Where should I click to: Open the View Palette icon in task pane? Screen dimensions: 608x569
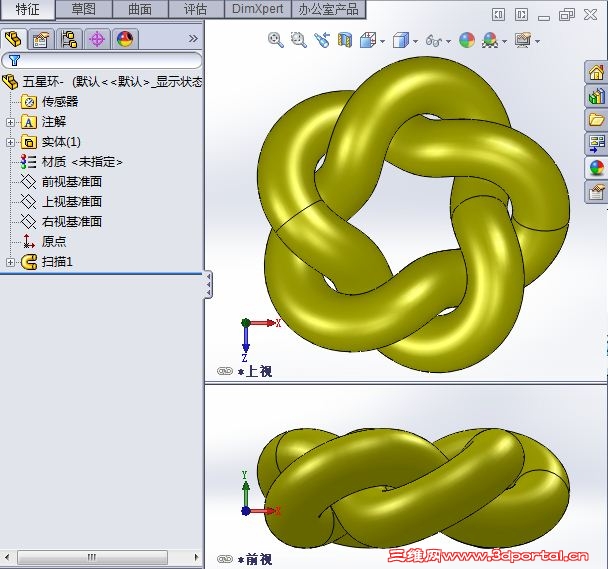point(596,144)
